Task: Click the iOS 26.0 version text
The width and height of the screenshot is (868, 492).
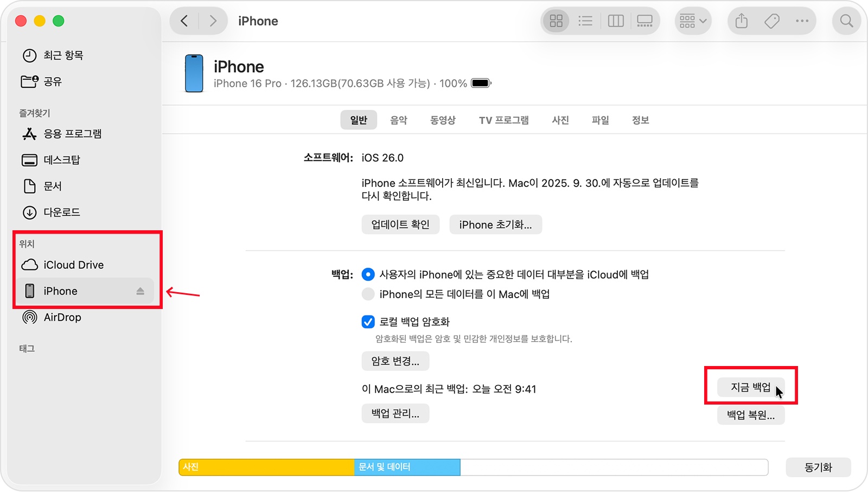Action: coord(382,158)
